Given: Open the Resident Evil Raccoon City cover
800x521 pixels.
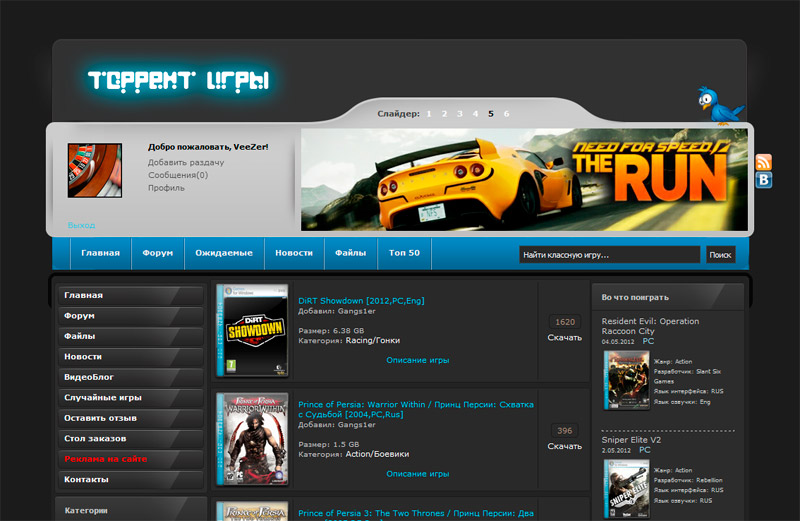Looking at the screenshot, I should (x=627, y=380).
